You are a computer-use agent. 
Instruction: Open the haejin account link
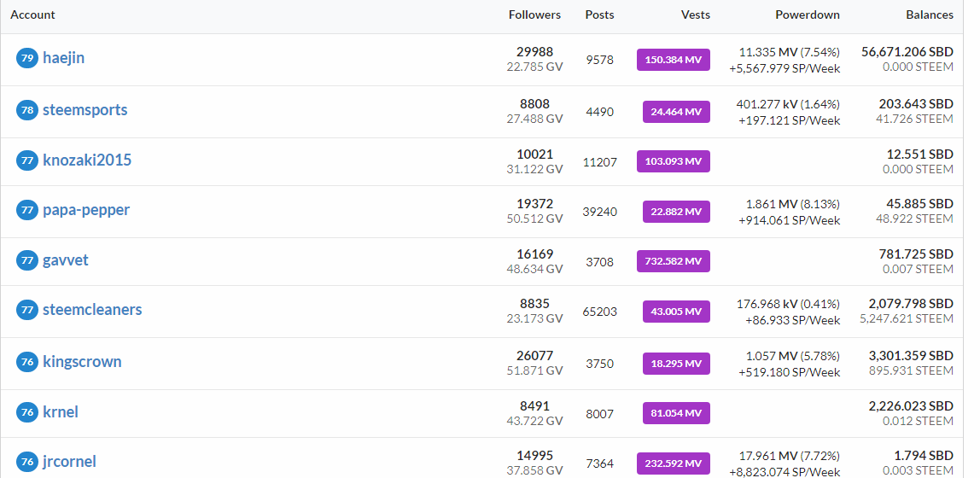(x=63, y=58)
